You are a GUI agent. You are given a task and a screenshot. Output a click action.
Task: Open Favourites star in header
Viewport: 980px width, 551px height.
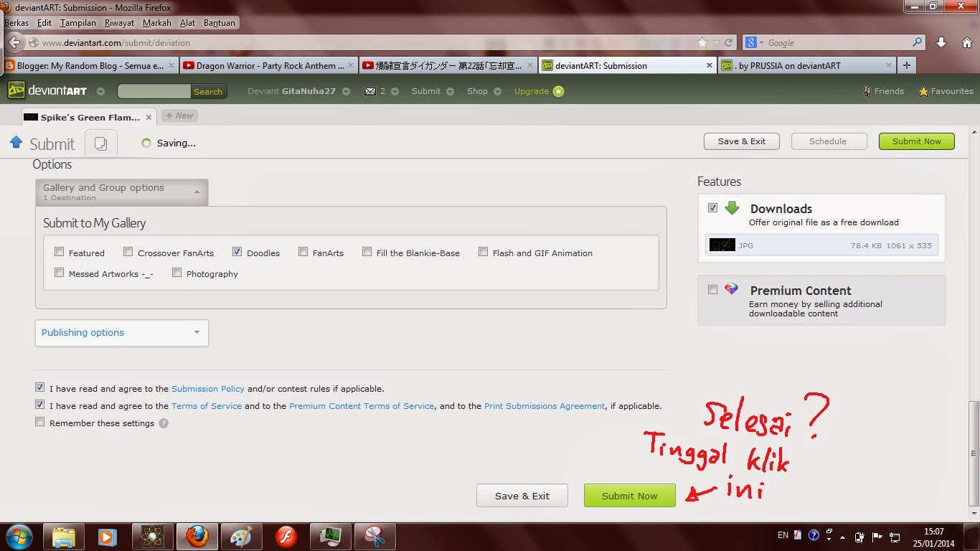click(x=923, y=91)
